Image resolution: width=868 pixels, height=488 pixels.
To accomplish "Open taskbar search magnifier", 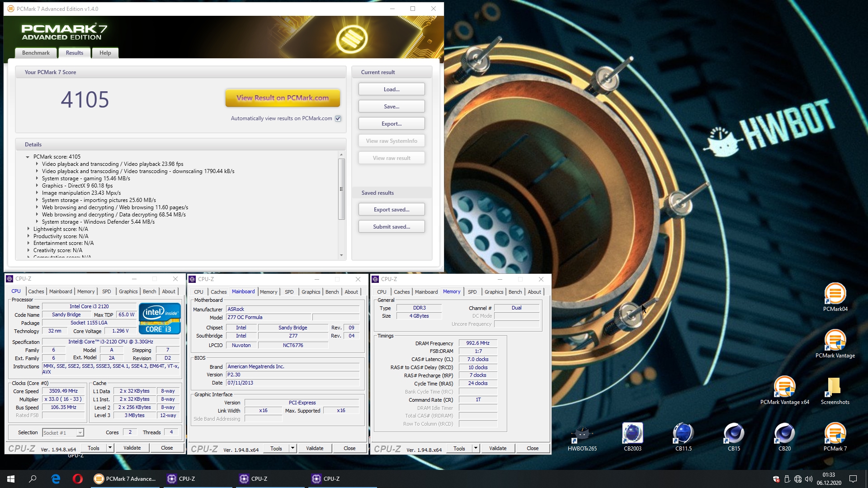I will click(x=33, y=479).
